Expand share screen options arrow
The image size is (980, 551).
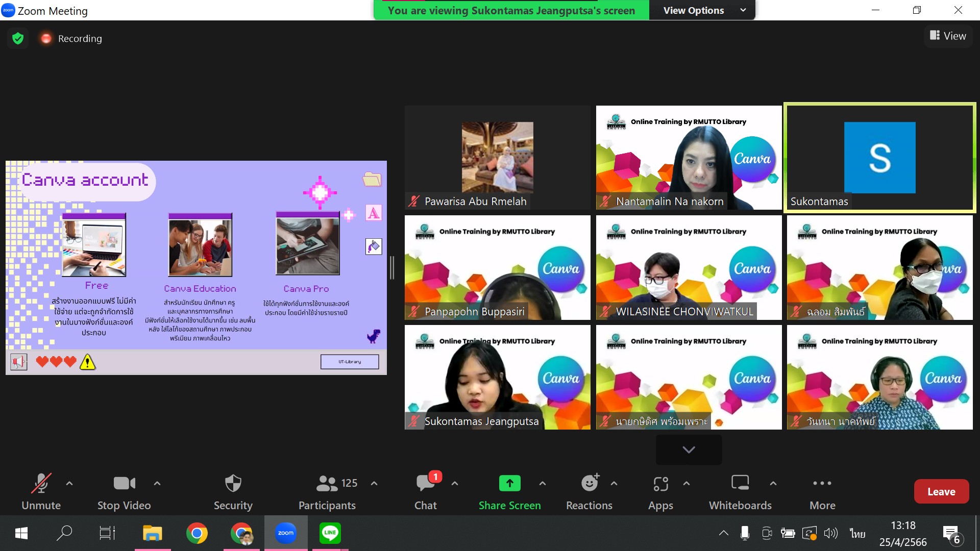pos(543,483)
